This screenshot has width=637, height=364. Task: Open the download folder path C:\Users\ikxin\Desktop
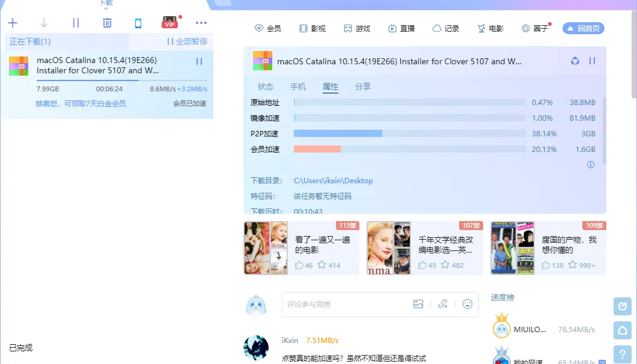point(333,181)
